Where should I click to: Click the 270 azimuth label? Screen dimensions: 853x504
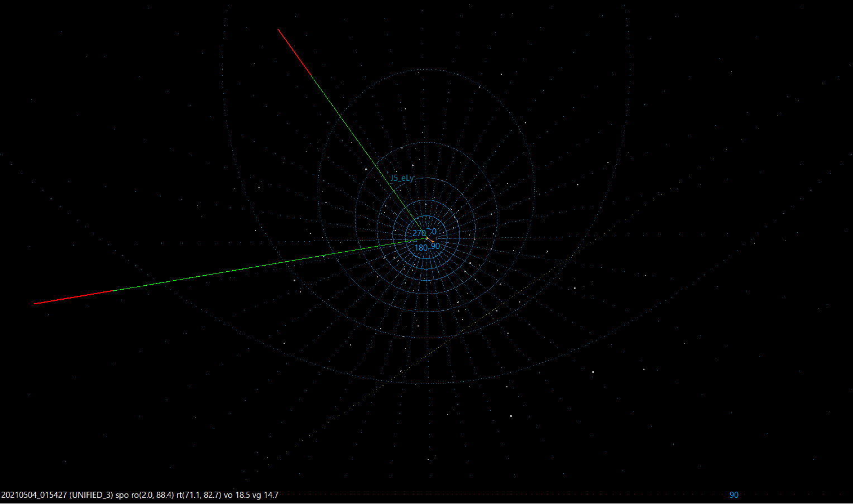[419, 233]
